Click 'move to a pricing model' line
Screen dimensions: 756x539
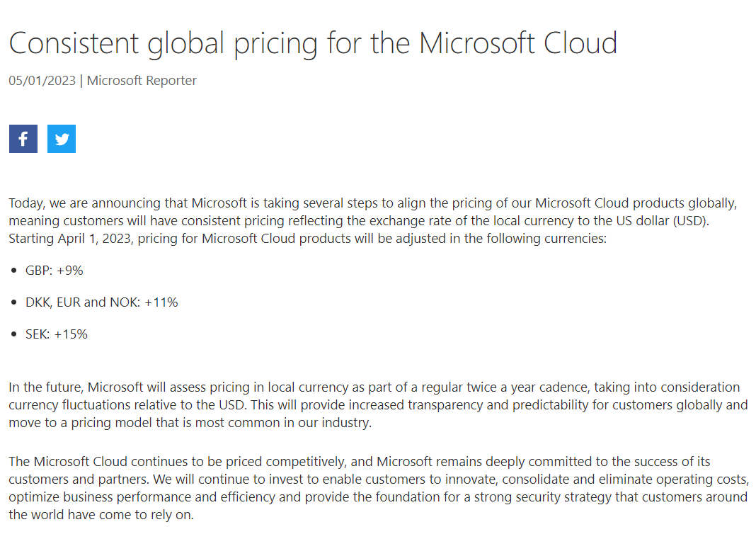point(190,423)
